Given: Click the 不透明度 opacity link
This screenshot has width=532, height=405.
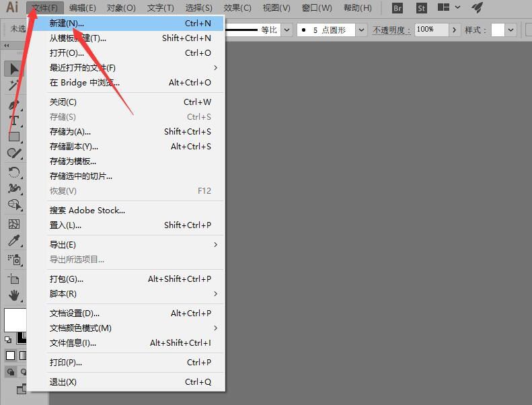Looking at the screenshot, I should (391, 30).
